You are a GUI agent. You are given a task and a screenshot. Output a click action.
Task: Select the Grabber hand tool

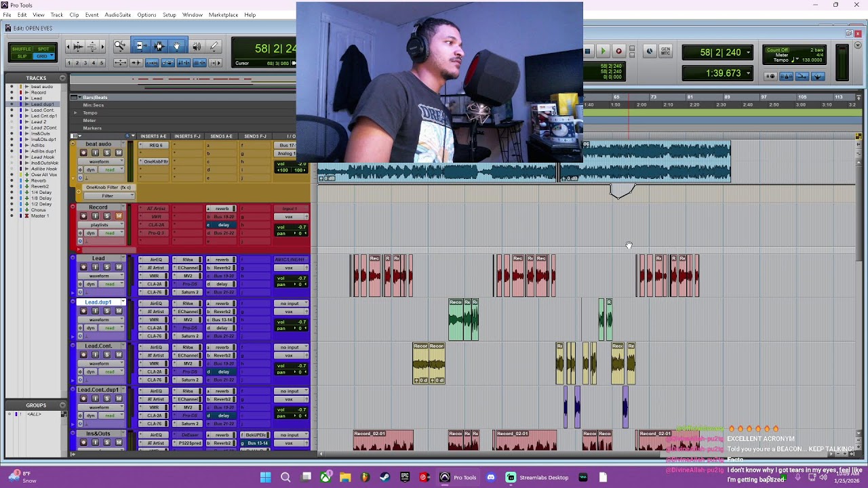click(x=177, y=46)
